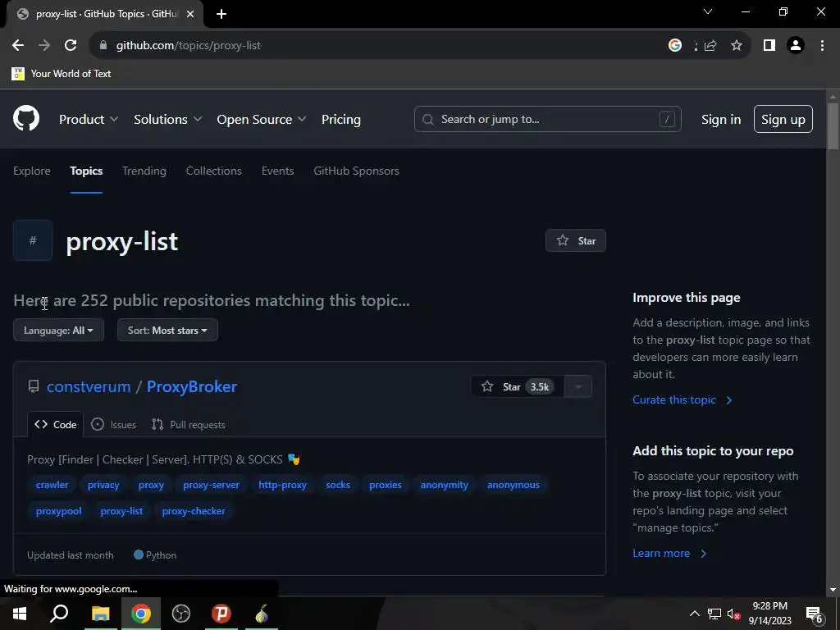Open the ProxyBroker Pull requests tab
The height and width of the screenshot is (630, 840).
click(x=188, y=424)
